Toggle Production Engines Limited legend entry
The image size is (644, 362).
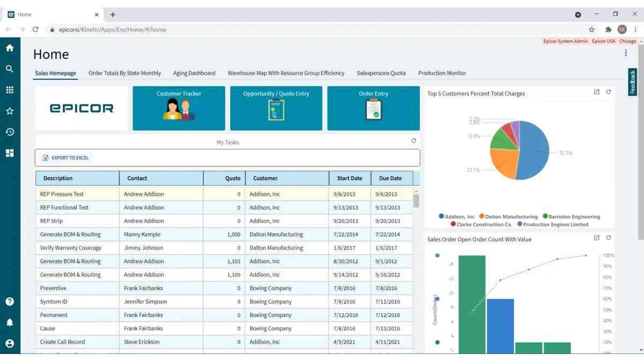point(553,224)
